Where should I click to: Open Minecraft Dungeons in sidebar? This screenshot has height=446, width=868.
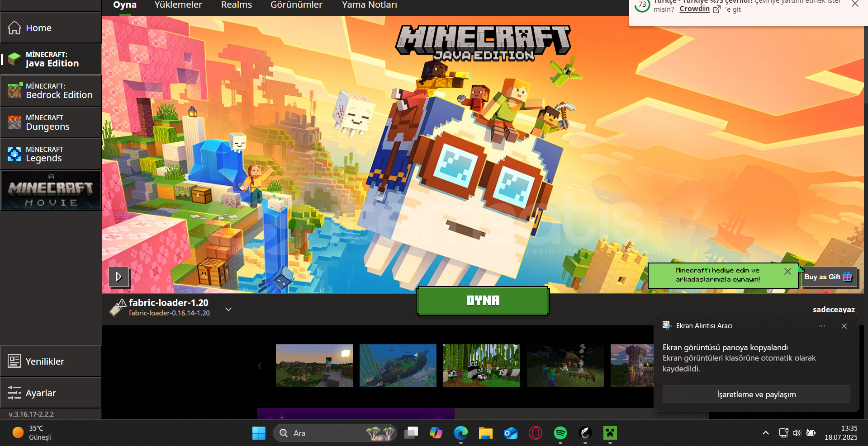(x=51, y=122)
